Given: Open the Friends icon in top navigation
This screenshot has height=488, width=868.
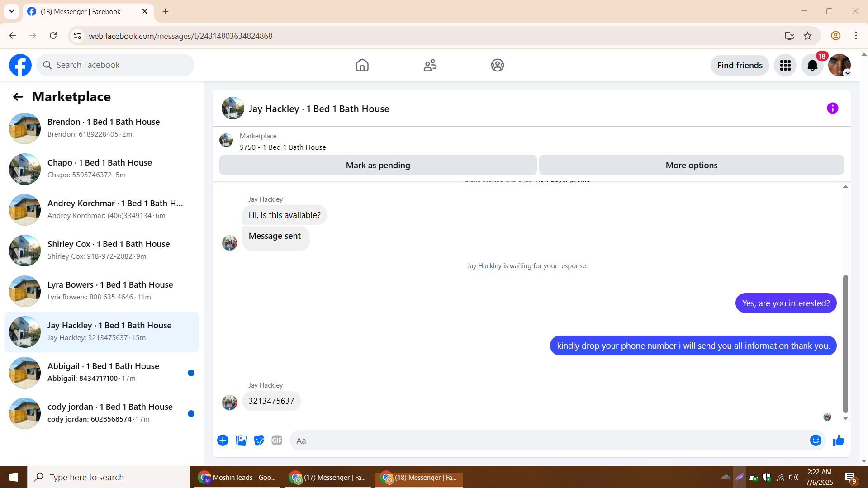Looking at the screenshot, I should 430,65.
